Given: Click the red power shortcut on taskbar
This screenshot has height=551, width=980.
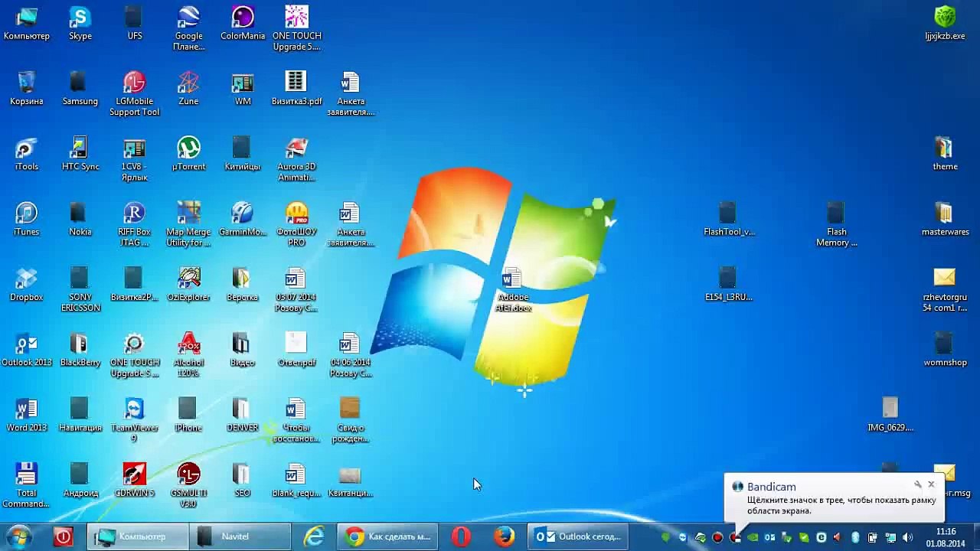Looking at the screenshot, I should pyautogui.click(x=63, y=536).
